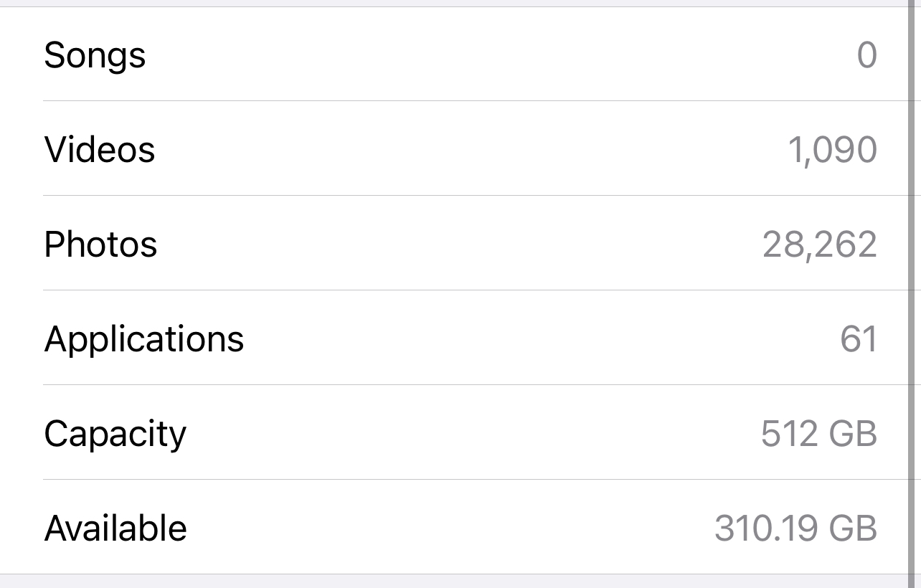Select the 512 GB capacity value
The width and height of the screenshot is (921, 588).
[818, 434]
